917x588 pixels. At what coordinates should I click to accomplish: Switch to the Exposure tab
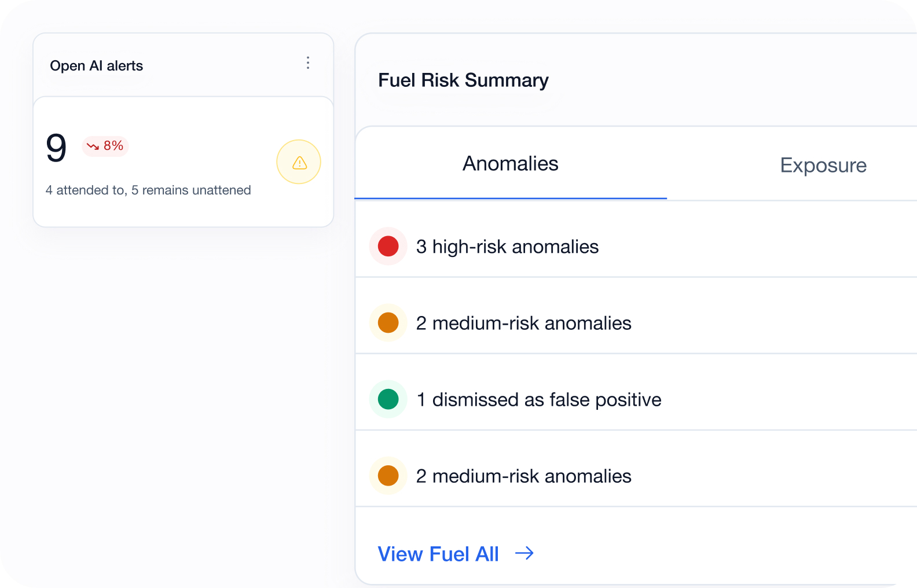tap(823, 166)
